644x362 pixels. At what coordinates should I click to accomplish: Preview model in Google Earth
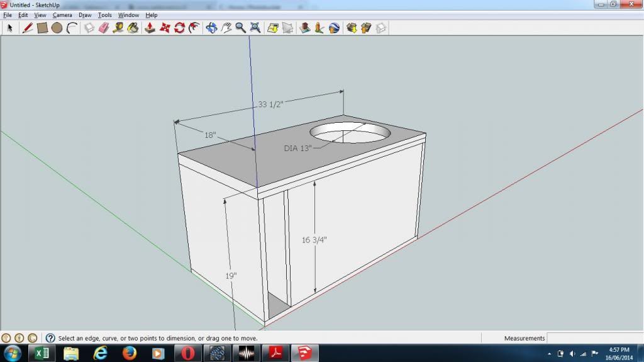tap(334, 28)
